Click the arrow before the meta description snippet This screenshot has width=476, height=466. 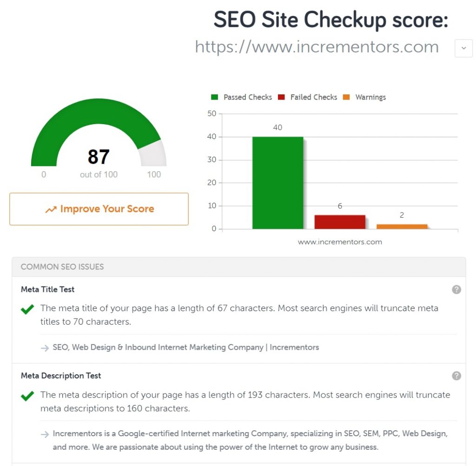(x=45, y=434)
